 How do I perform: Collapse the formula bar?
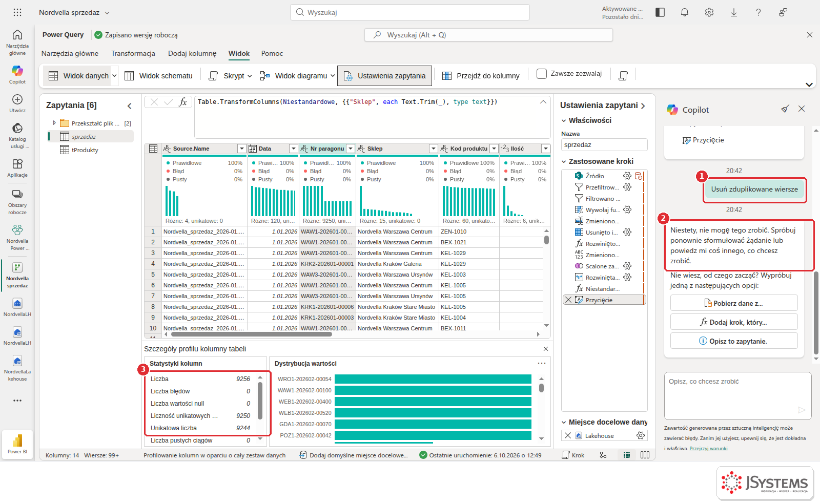[543, 102]
